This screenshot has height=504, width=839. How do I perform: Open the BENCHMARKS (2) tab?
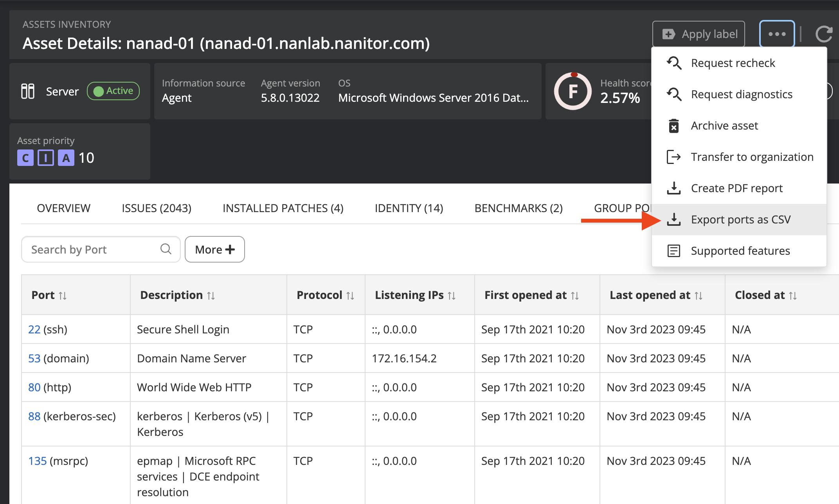519,208
